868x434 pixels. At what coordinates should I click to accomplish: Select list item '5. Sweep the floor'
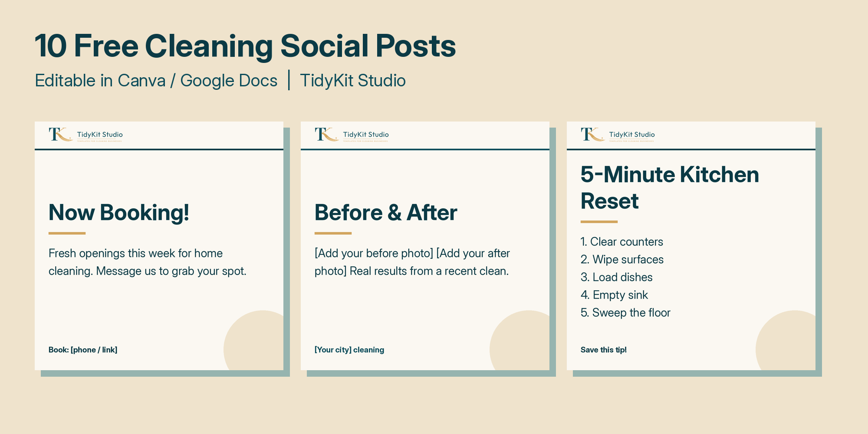click(625, 313)
